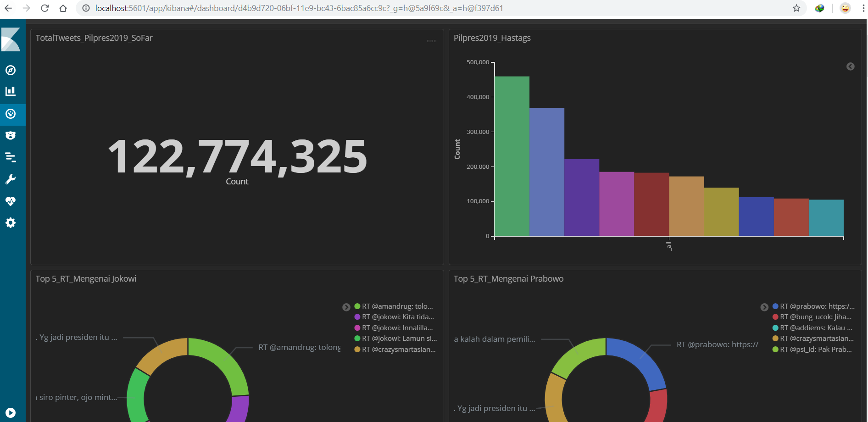The width and height of the screenshot is (868, 422).
Task: Expand sidebar with bottom arrow icon
Action: tap(11, 413)
